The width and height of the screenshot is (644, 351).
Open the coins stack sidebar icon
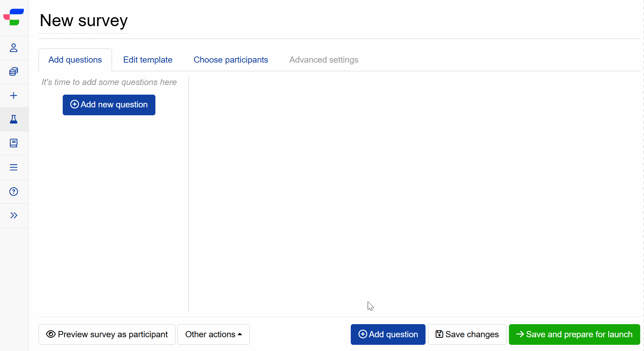(x=14, y=72)
